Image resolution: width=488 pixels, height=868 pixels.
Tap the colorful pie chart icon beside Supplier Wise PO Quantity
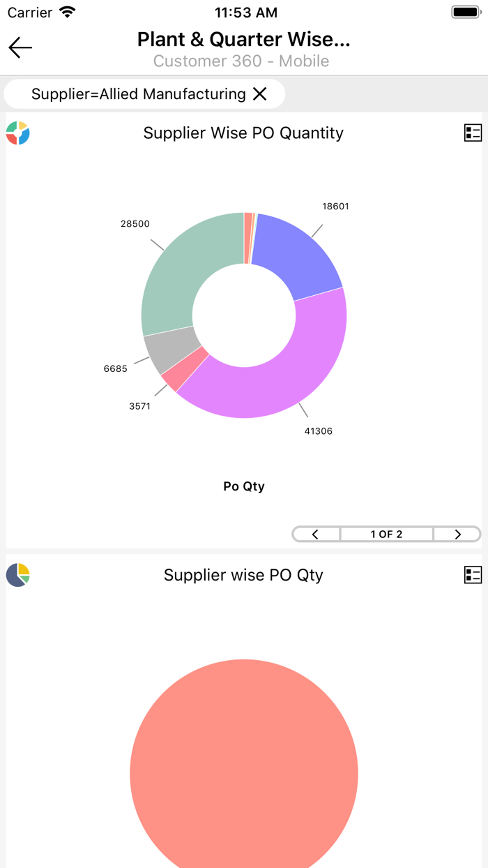pyautogui.click(x=17, y=133)
